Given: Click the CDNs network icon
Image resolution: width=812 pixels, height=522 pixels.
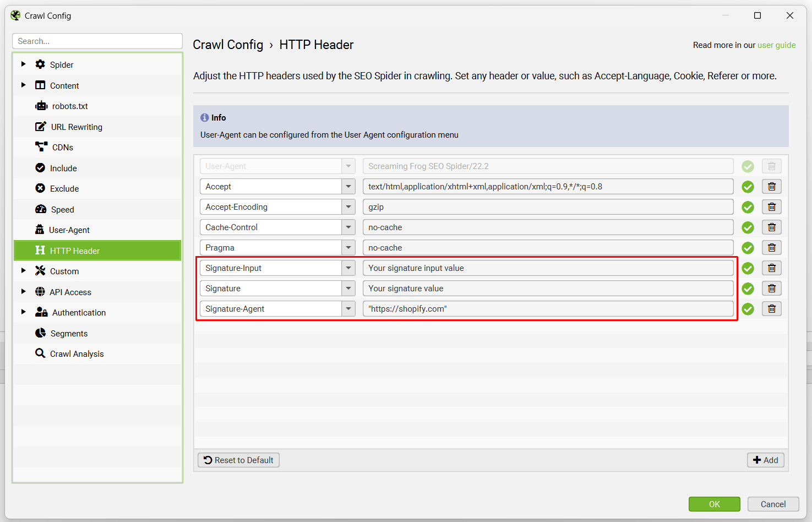Looking at the screenshot, I should point(41,147).
